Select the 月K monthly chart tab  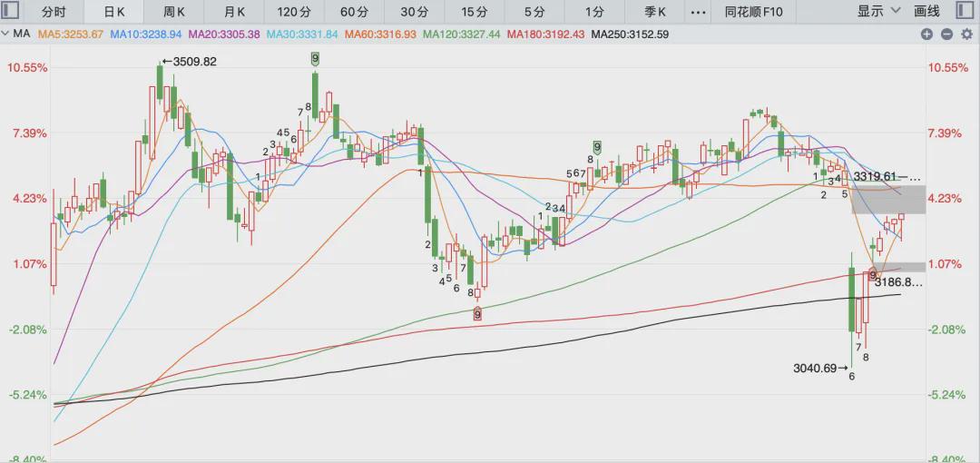coord(233,11)
